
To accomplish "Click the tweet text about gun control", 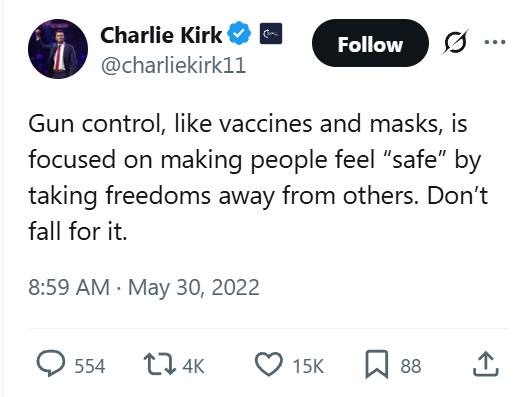I will pyautogui.click(x=258, y=177).
